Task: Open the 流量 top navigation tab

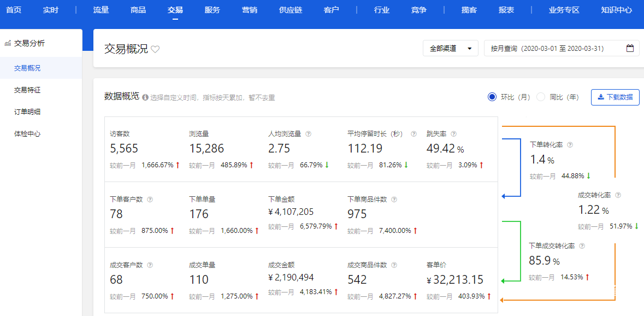Action: (101, 10)
